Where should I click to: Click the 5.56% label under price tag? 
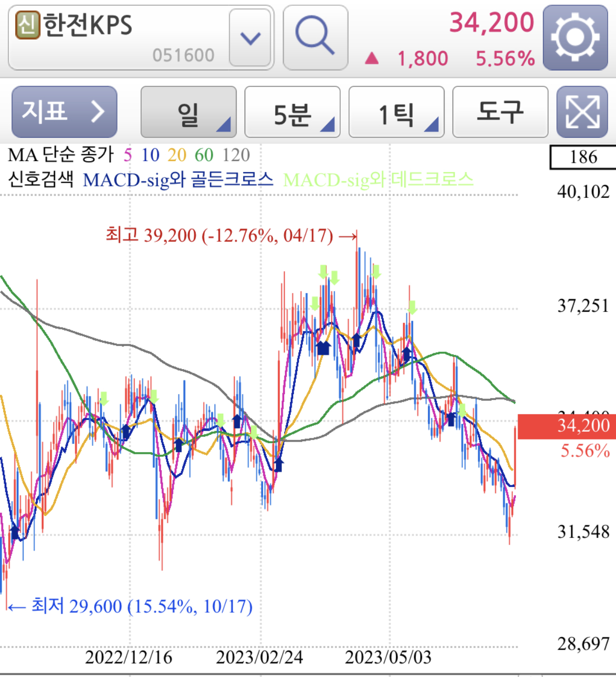[x=585, y=451]
